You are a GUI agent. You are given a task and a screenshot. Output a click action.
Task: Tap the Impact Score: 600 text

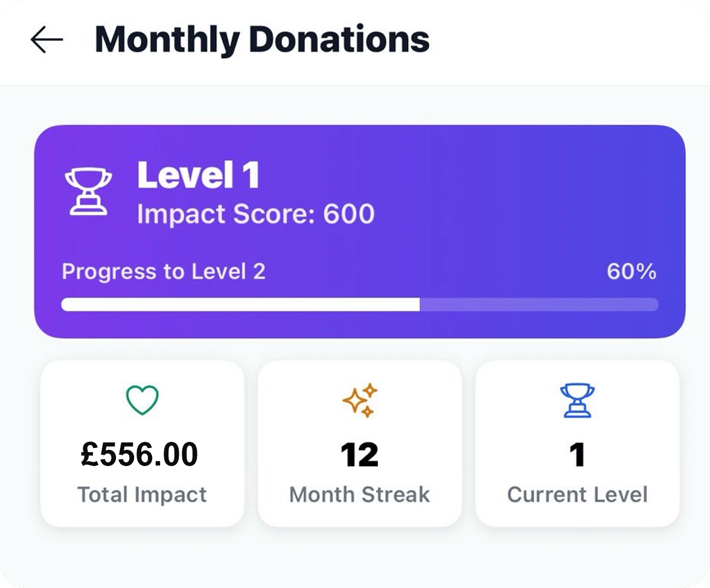pyautogui.click(x=256, y=214)
